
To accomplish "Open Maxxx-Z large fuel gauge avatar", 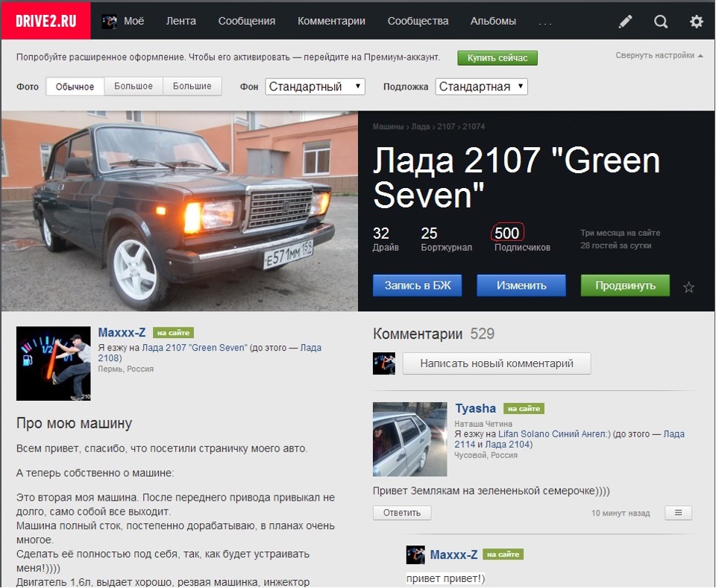I will 54,363.
